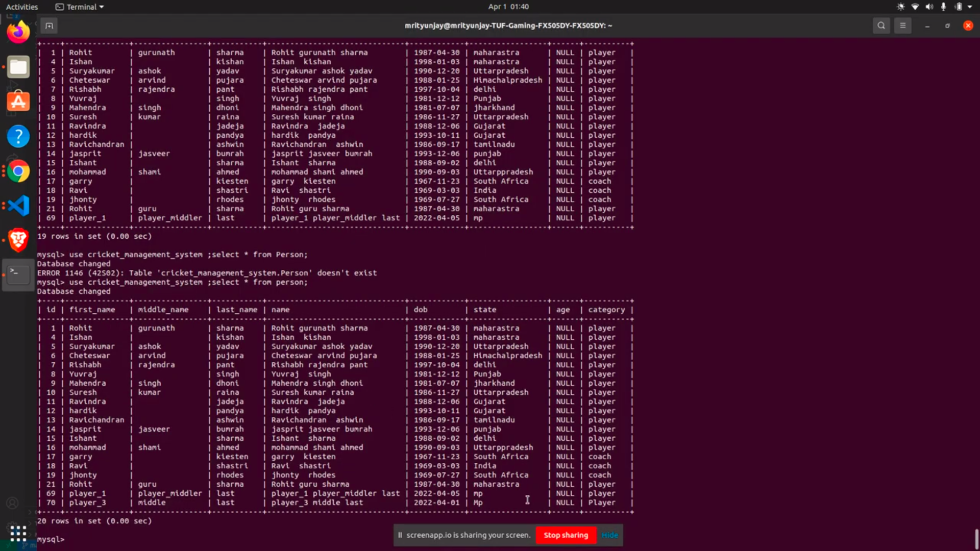Open Visual Studio Code from the dock
Image resolution: width=980 pixels, height=551 pixels.
pos(18,205)
